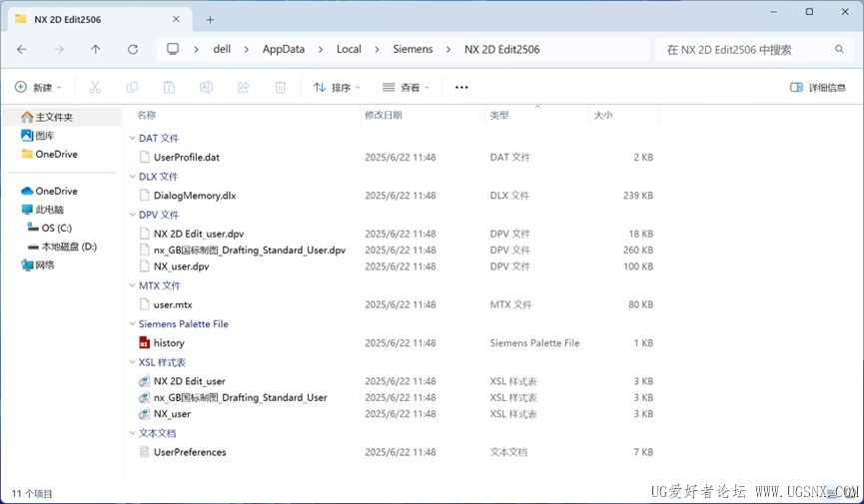The height and width of the screenshot is (504, 864).
Task: Click the Share icon in toolbar
Action: click(243, 87)
